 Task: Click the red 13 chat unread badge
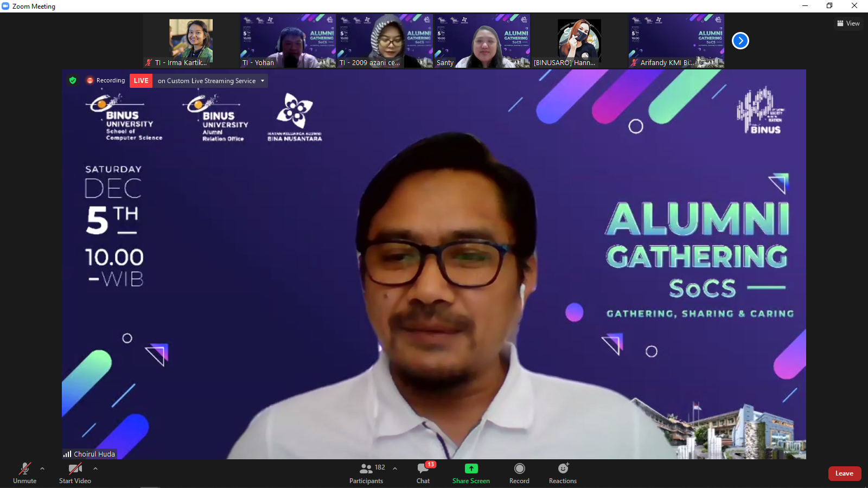(x=431, y=464)
